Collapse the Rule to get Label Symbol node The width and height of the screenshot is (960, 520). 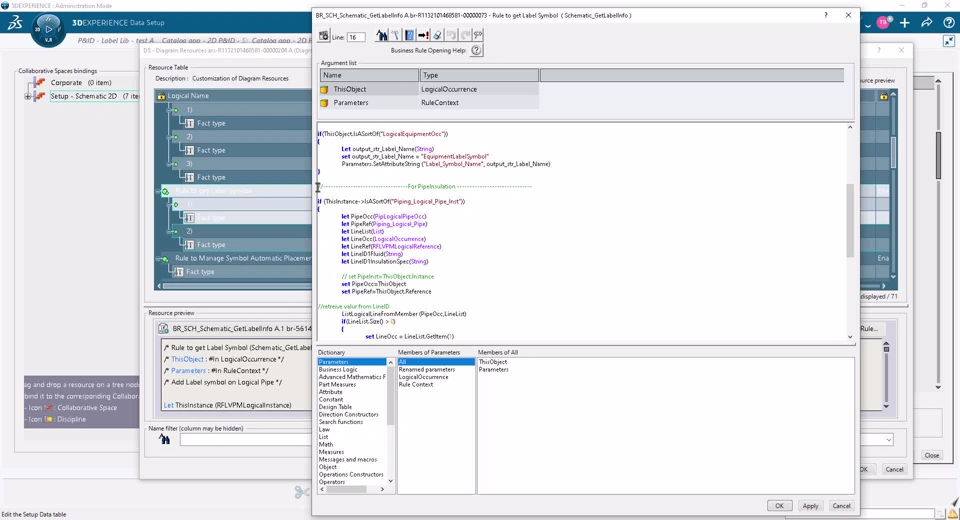click(x=159, y=191)
